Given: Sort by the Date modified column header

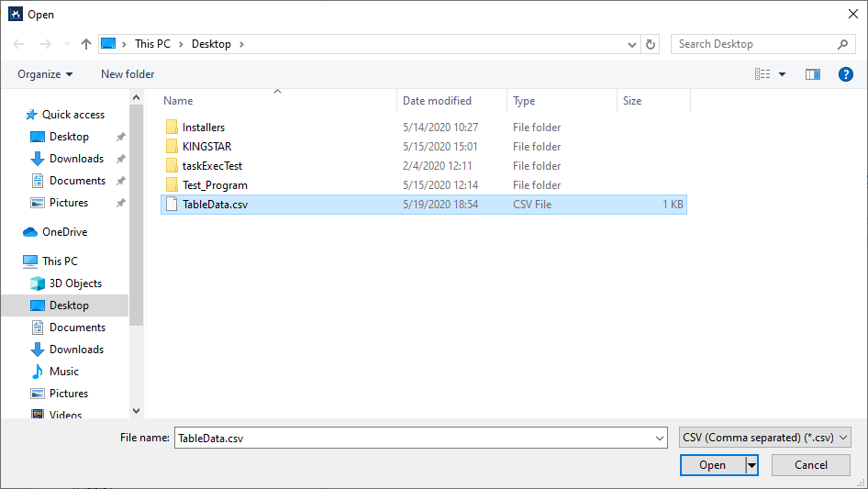Looking at the screenshot, I should click(437, 101).
